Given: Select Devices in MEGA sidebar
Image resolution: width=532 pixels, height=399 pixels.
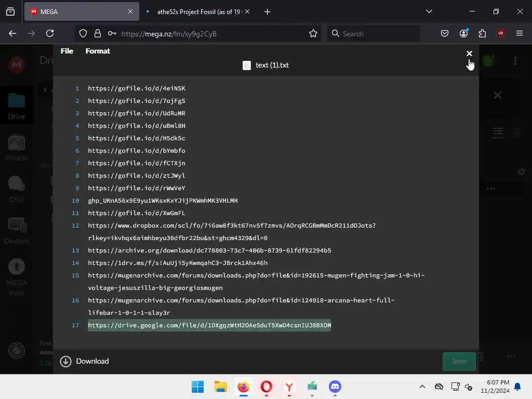Looking at the screenshot, I should (16, 231).
